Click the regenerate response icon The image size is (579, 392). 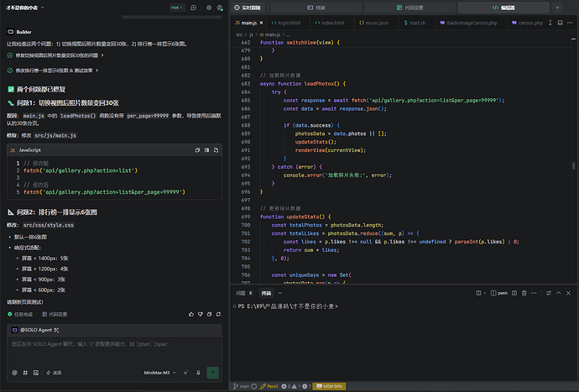click(x=219, y=314)
